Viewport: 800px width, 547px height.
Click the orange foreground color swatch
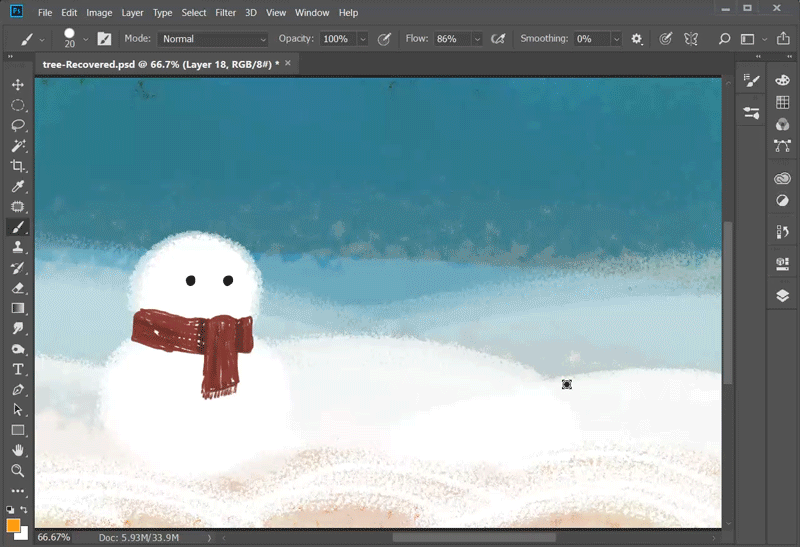(13, 526)
